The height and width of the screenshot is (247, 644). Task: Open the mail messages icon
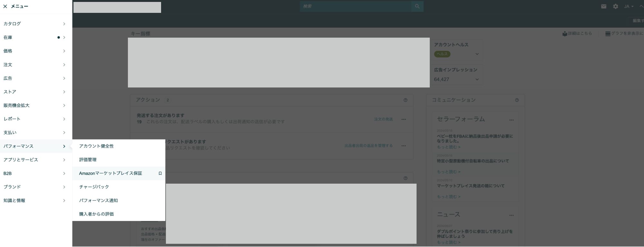(603, 6)
